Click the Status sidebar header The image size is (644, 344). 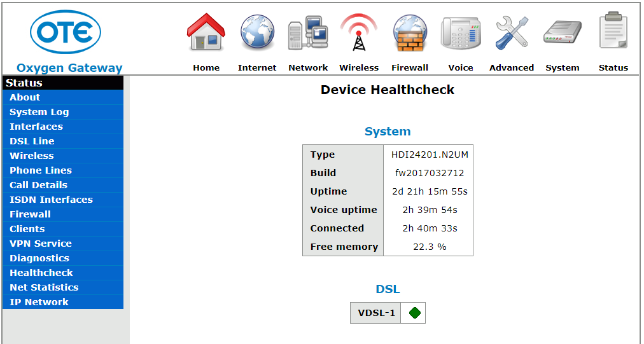tap(63, 83)
